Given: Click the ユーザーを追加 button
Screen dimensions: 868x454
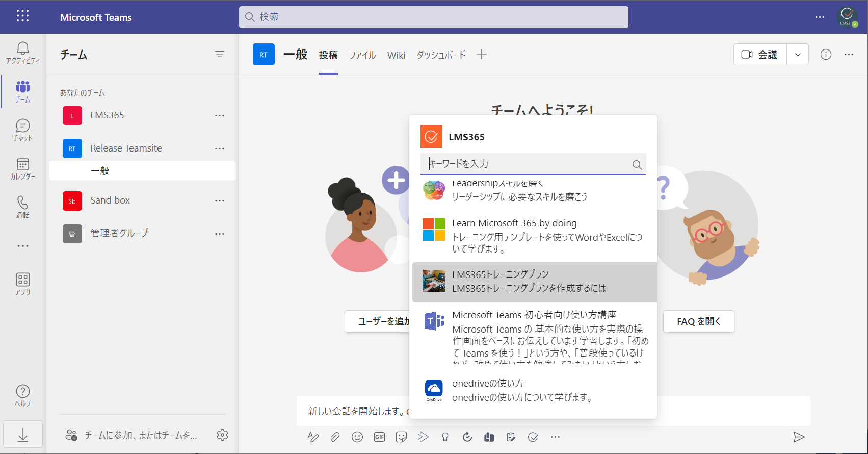Looking at the screenshot, I should (x=378, y=321).
